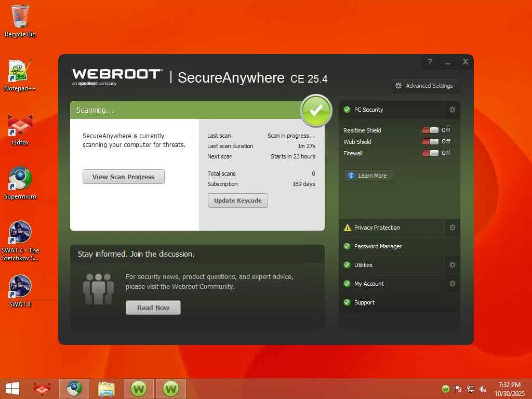Open the Supermium desktop shortcut
Viewport: 532px width, 399px height.
point(20,183)
